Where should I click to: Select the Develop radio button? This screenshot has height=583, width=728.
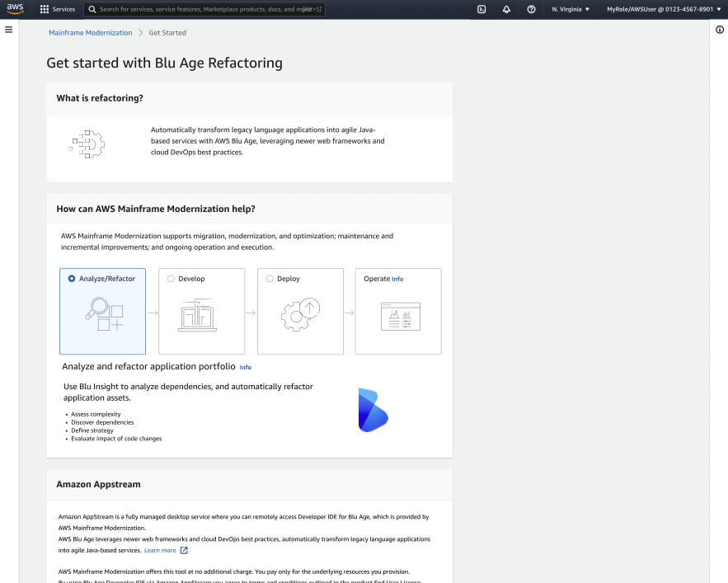(171, 279)
